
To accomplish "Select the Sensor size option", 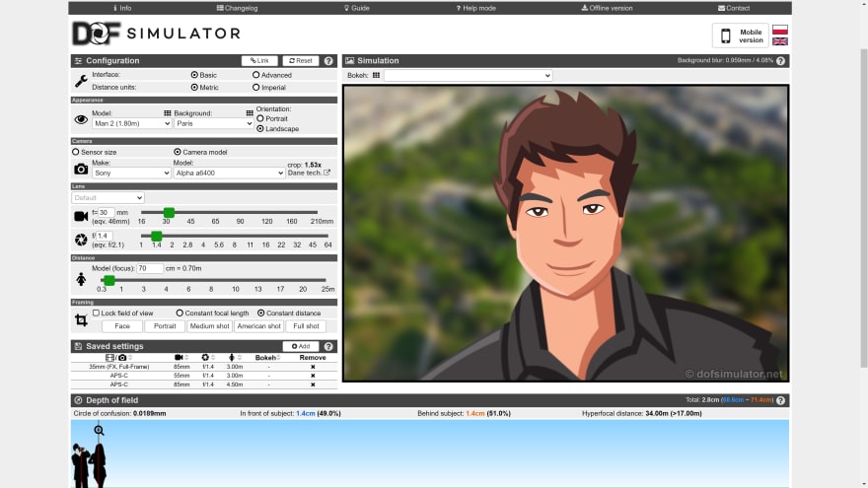I will [x=76, y=152].
